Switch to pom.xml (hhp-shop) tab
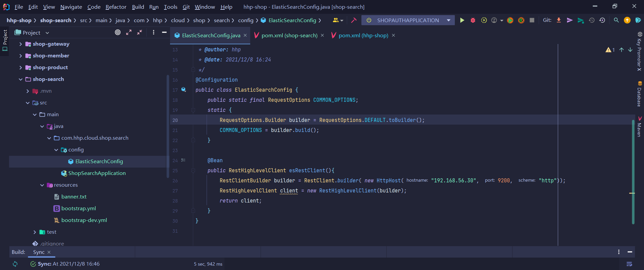644x270 pixels. 363,35
